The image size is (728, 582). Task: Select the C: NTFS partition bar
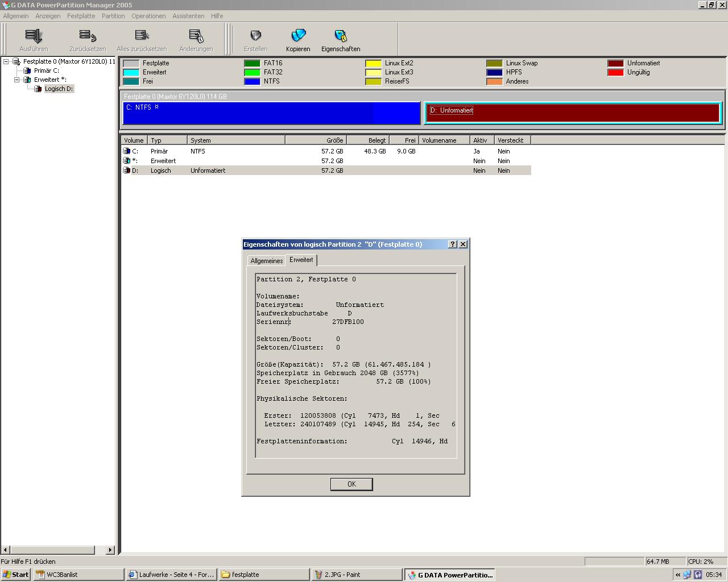(271, 113)
